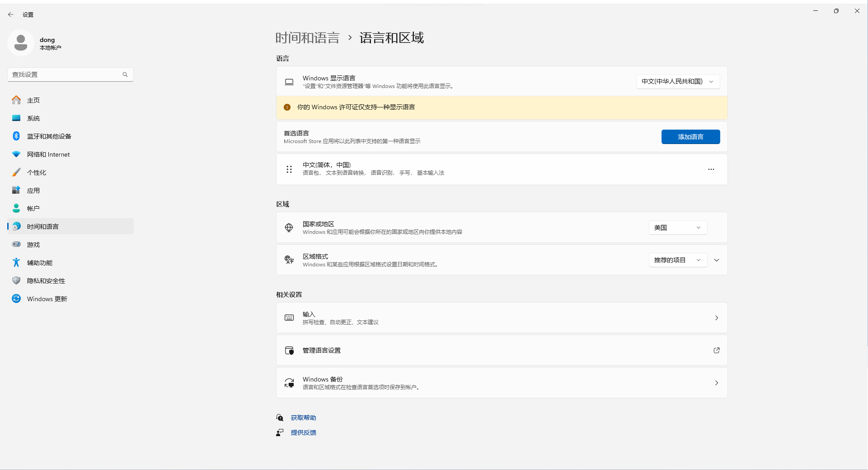Grab the 中文(简体,中国) drag handle
This screenshot has width=868, height=470.
pyautogui.click(x=289, y=169)
